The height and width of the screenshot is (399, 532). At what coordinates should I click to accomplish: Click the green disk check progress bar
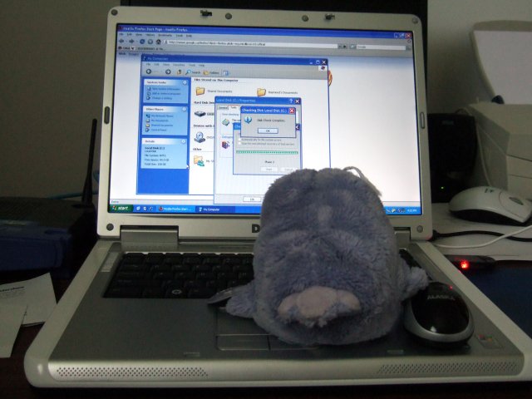point(267,153)
